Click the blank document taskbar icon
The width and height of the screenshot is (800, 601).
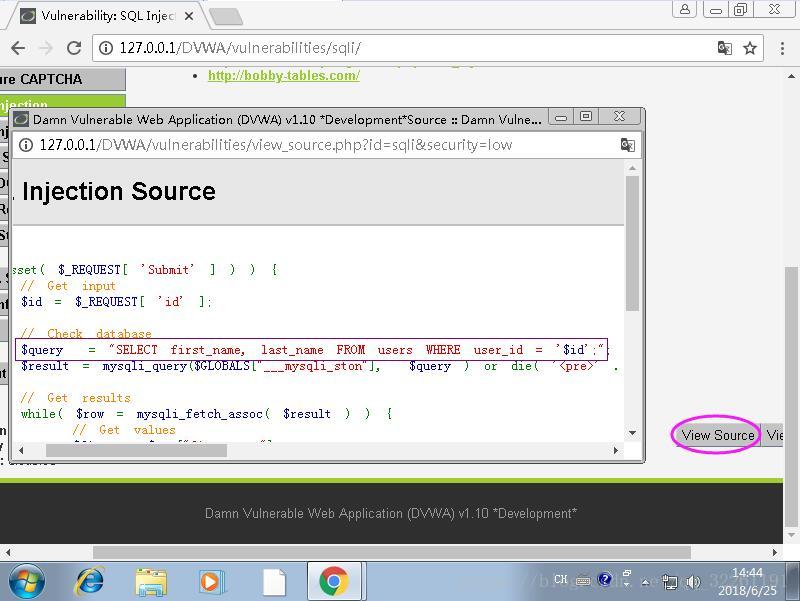(x=274, y=582)
